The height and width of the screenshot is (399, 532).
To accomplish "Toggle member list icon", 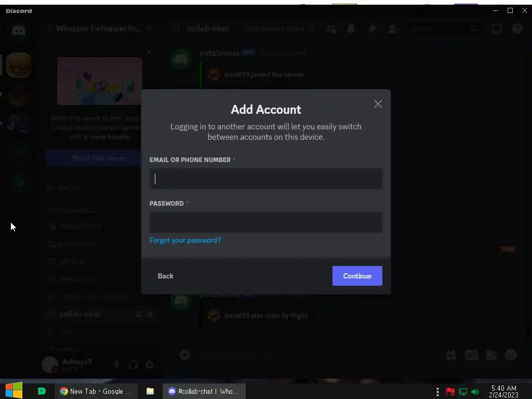I will coord(393,29).
